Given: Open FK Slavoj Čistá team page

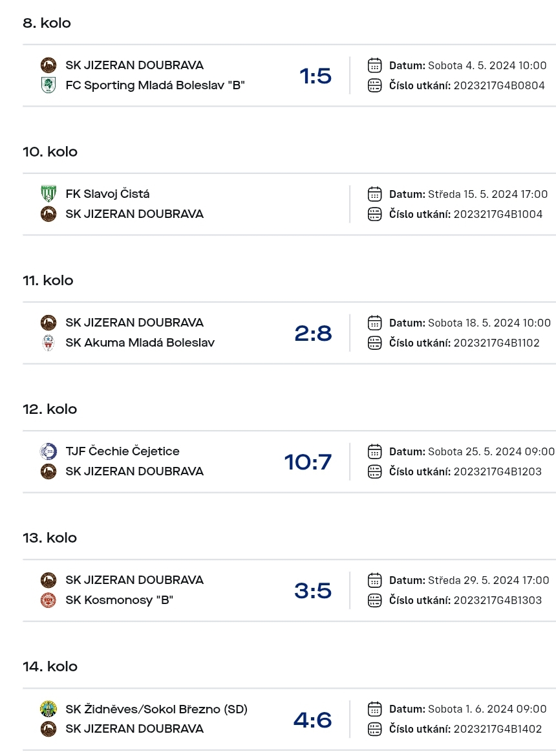Looking at the screenshot, I should [107, 194].
